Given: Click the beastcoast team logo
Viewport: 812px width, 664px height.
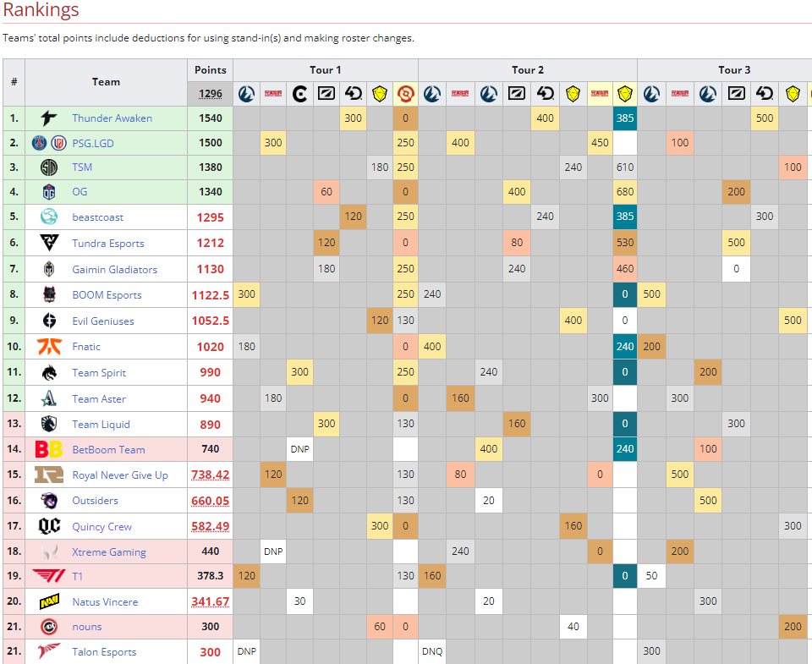Looking at the screenshot, I should pos(49,217).
